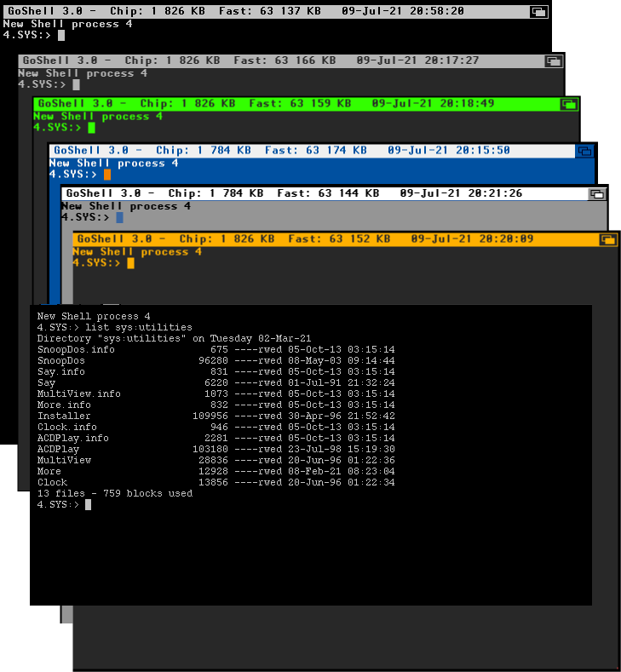The image size is (621, 672).
Task: Click cursor after listing in front shell
Action: 89,505
